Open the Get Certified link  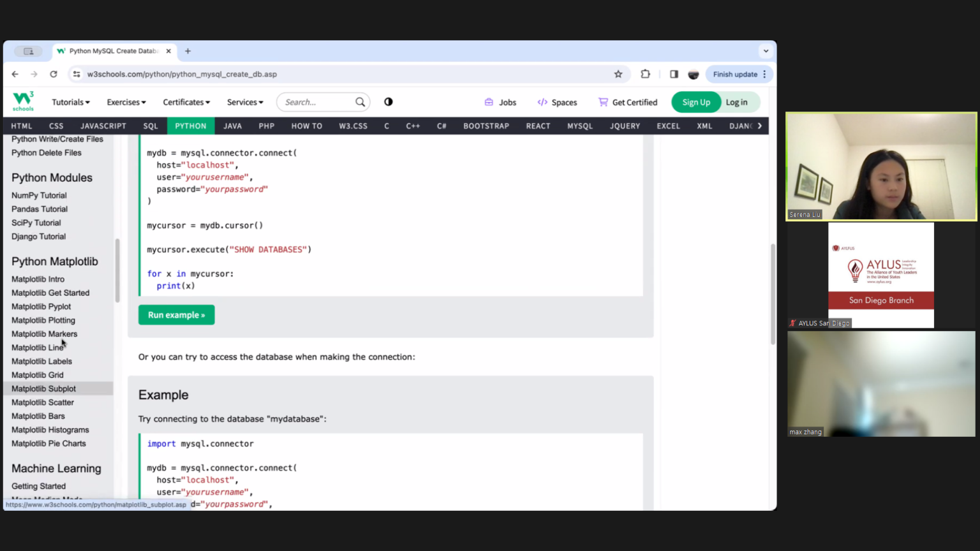click(628, 102)
